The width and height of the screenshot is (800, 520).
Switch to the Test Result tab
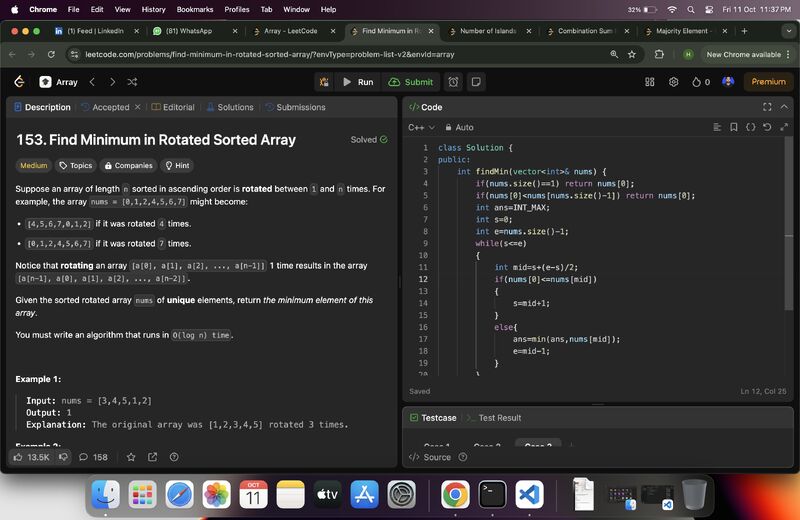click(x=494, y=418)
